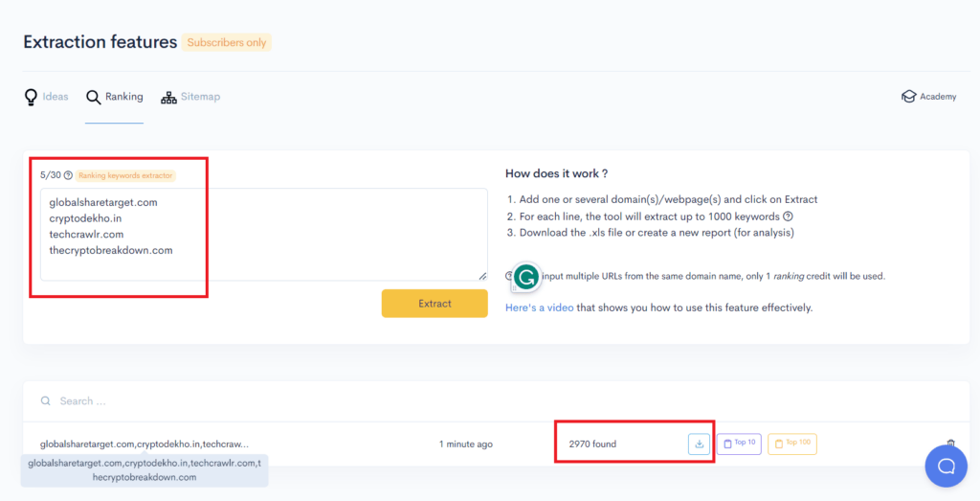The image size is (980, 501).
Task: Click help icon next to 5/30 counter
Action: (x=68, y=175)
